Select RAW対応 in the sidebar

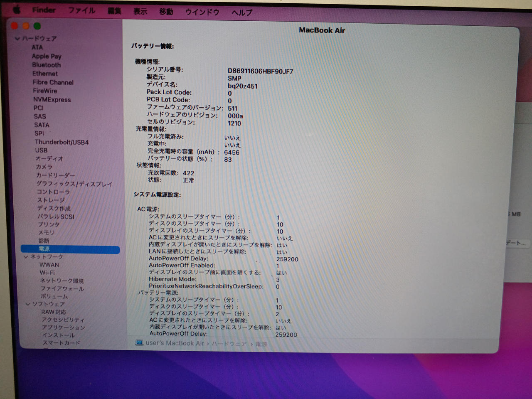53,312
